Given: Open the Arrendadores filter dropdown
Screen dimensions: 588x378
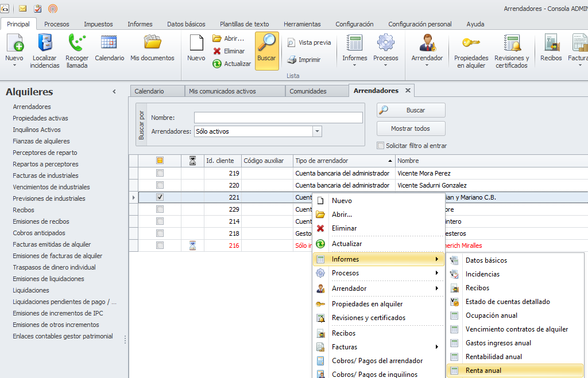Looking at the screenshot, I should tap(317, 131).
